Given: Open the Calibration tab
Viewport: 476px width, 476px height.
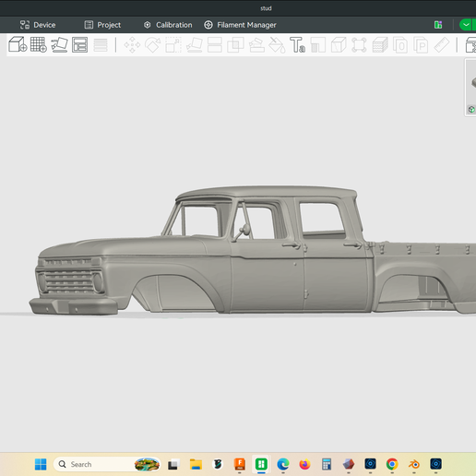Looking at the screenshot, I should pos(168,25).
